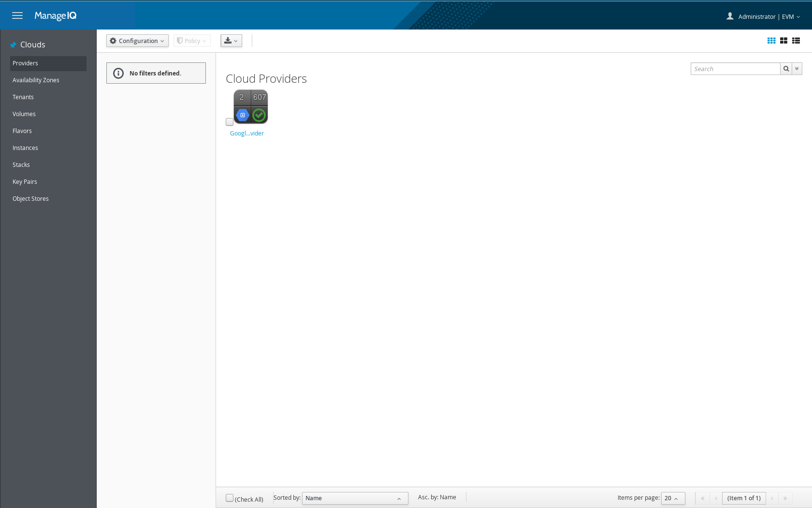Click the 607 count on quadicon
Screen dimensions: 812x508
260,97
